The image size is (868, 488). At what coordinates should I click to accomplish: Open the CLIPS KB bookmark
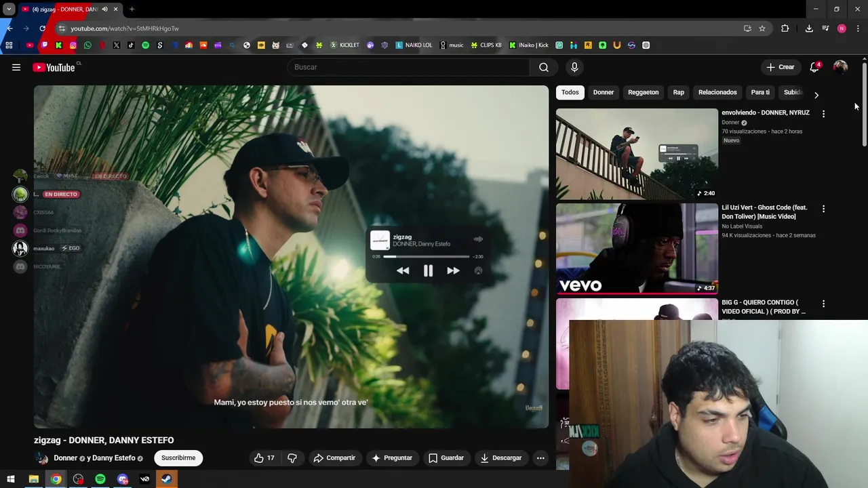click(x=486, y=45)
